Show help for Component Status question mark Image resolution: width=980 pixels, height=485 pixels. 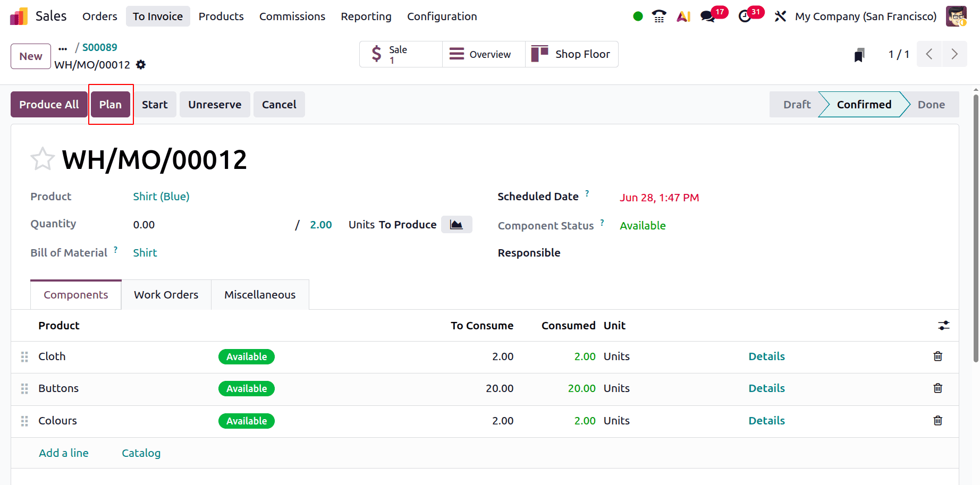coord(602,222)
